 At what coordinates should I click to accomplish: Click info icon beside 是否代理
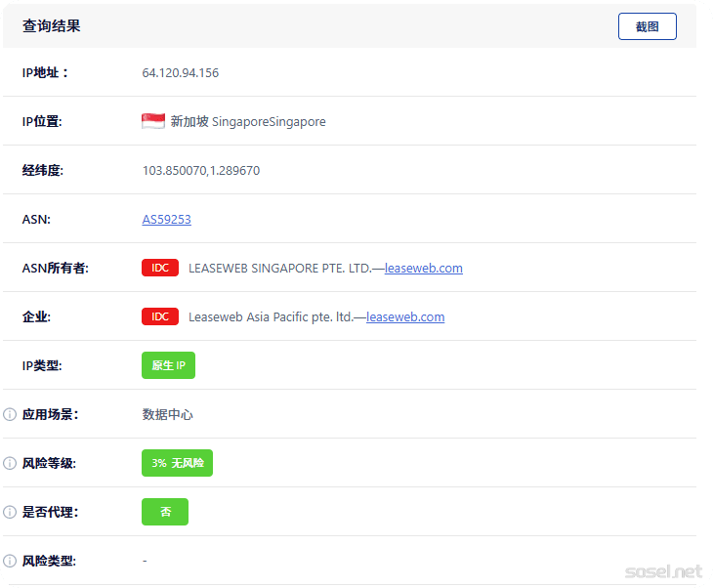[11, 512]
